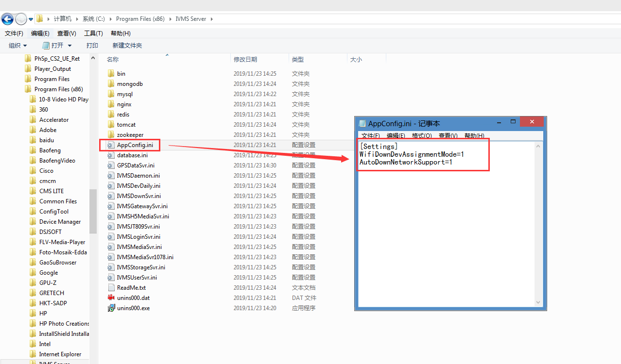
Task: Click the database.ini file icon
Action: pyautogui.click(x=110, y=155)
